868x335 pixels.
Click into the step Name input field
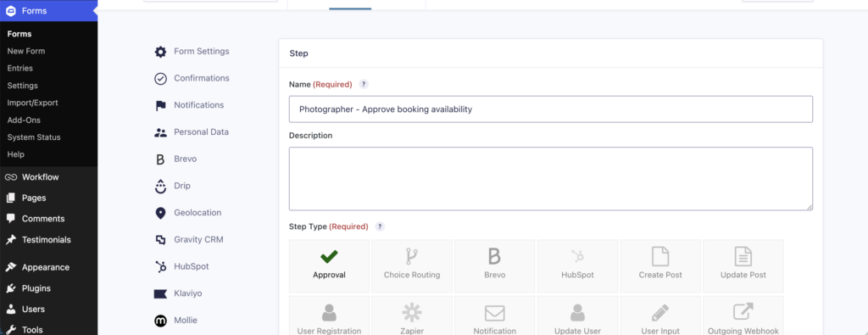(551, 109)
